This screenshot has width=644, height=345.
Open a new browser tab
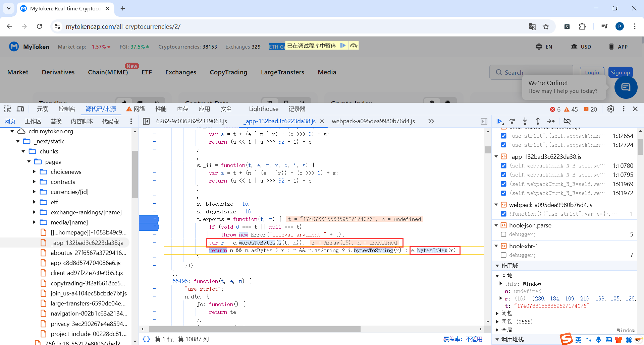[123, 8]
